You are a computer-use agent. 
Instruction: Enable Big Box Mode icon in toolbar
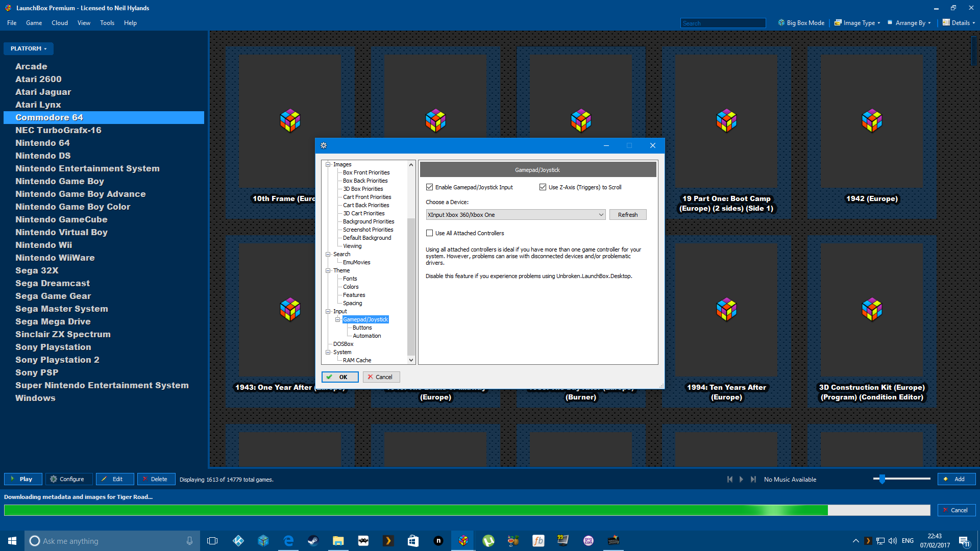click(781, 22)
